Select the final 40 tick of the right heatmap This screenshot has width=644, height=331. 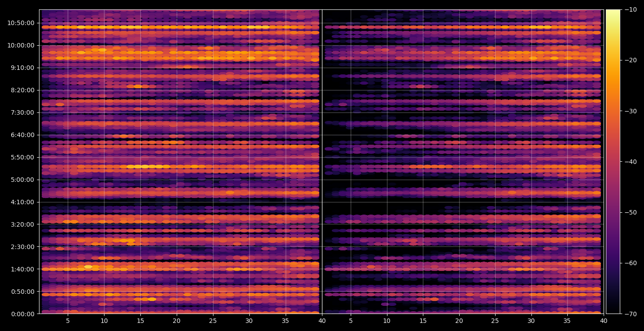(604, 321)
